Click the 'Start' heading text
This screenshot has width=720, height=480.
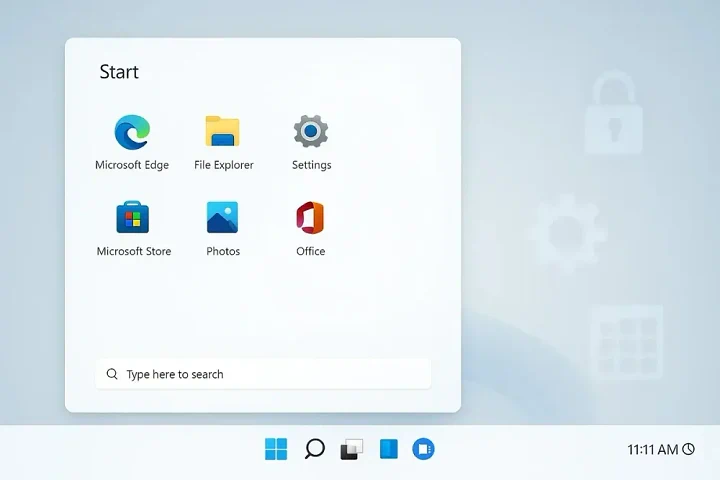119,72
